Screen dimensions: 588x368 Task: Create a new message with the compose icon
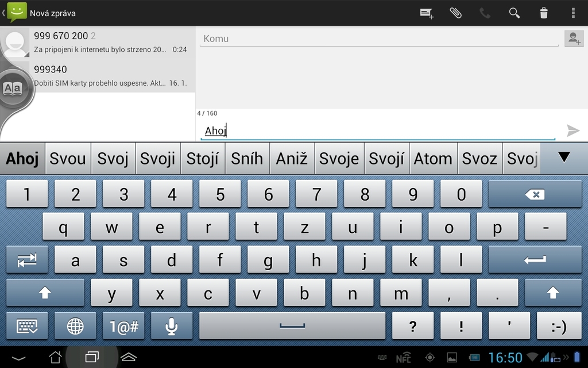426,13
